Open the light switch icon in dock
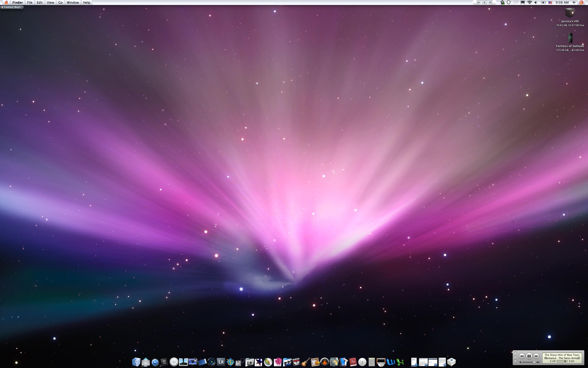588x368 pixels. click(x=362, y=362)
